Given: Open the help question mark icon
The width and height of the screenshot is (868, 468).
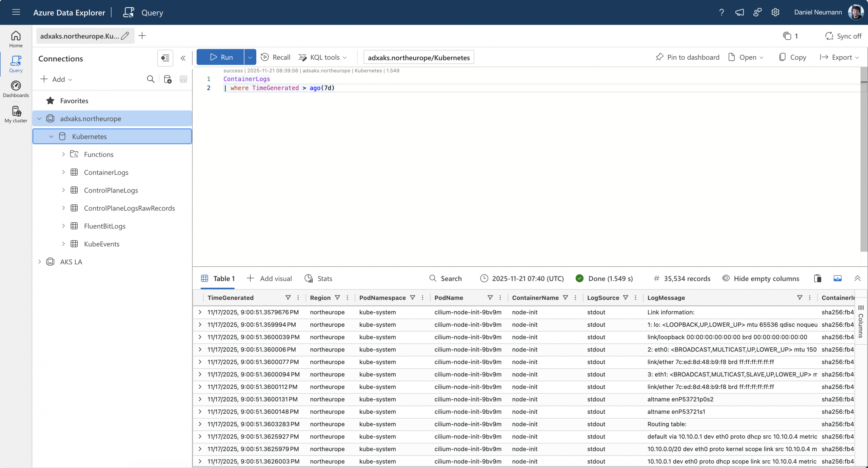Looking at the screenshot, I should (x=722, y=13).
